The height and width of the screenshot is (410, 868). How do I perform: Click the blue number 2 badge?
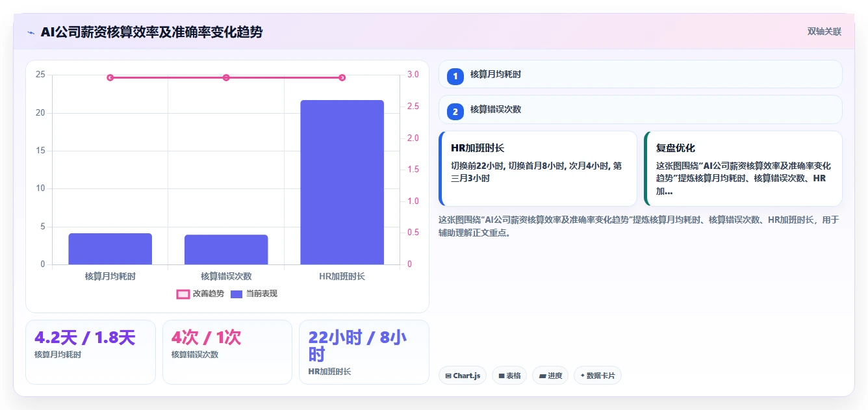(x=455, y=111)
